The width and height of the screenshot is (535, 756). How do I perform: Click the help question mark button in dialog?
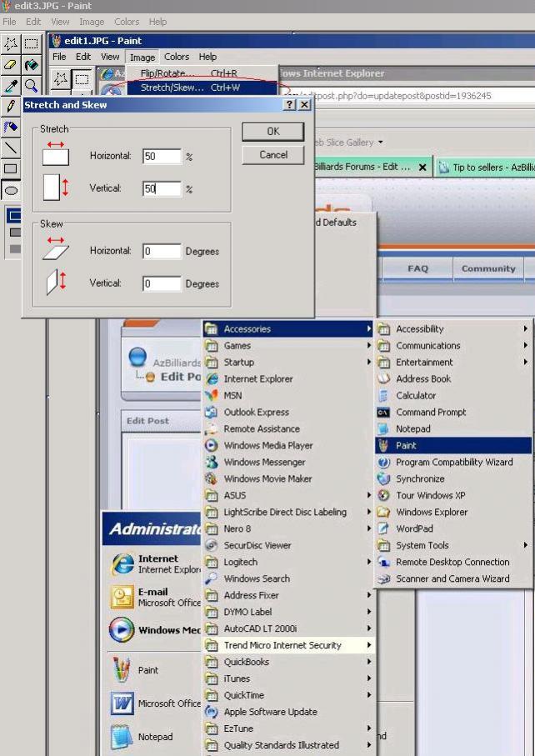pyautogui.click(x=288, y=105)
